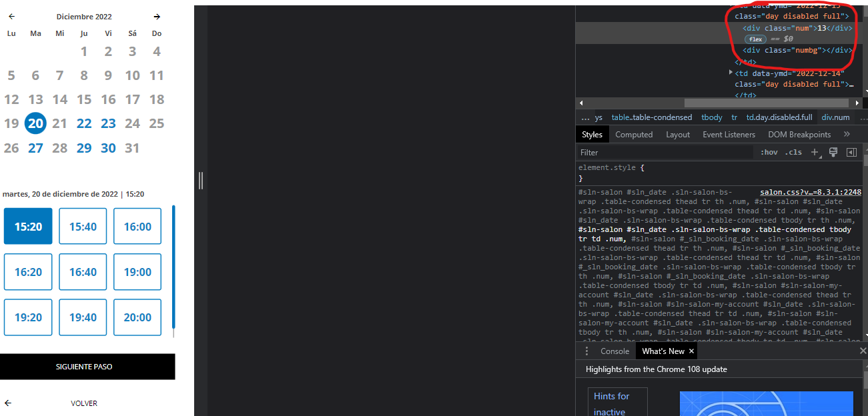This screenshot has height=416, width=868.
Task: Click back arrow beside VOLVER
Action: point(8,403)
